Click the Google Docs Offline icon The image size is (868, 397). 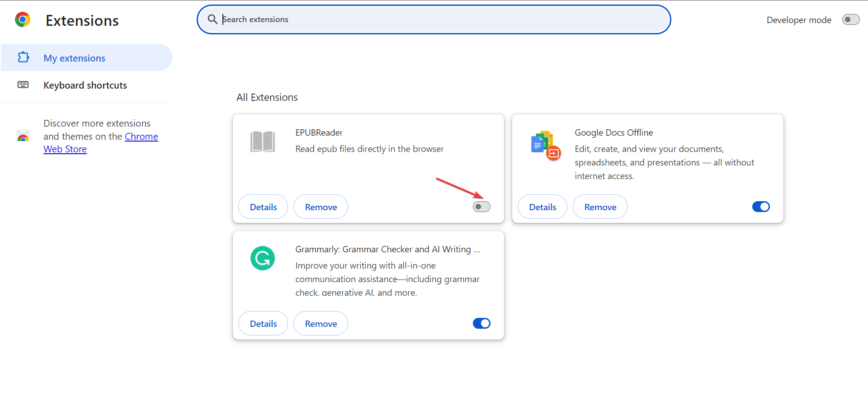click(x=546, y=146)
